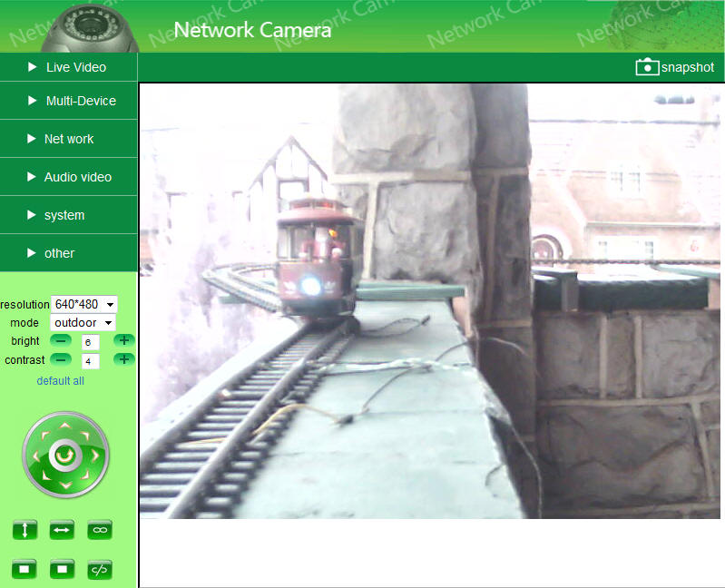725x588 pixels.
Task: Click the bright value input field
Action: tap(90, 342)
